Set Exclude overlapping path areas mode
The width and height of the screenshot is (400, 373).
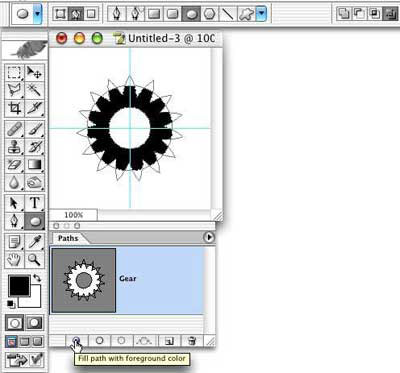(x=390, y=14)
